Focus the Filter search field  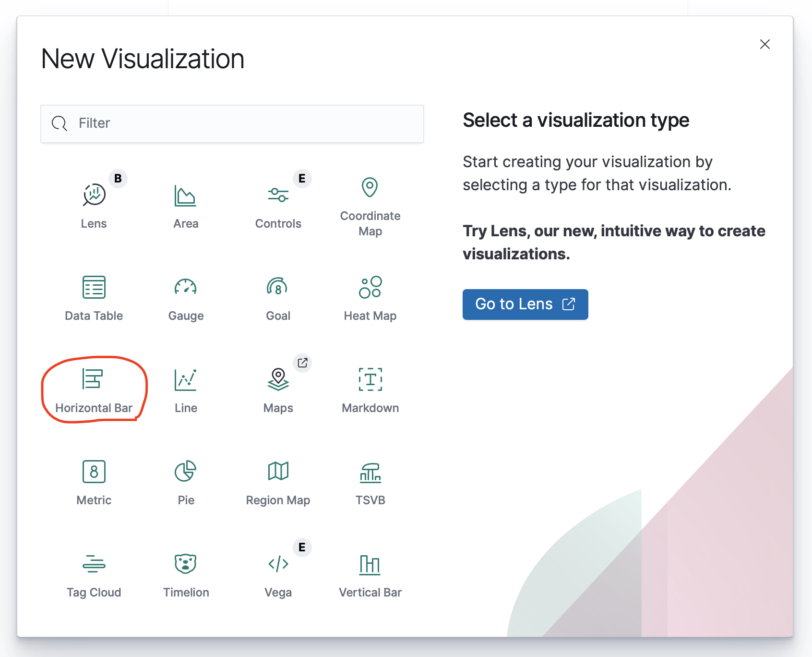(232, 124)
